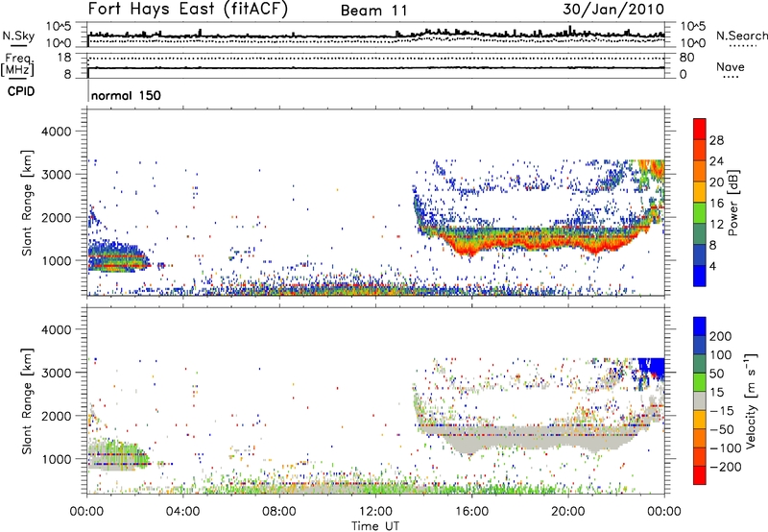Screen dimensions: 768x532
Task: Click the '200' velocity colorbar tick
Action: tap(721, 336)
